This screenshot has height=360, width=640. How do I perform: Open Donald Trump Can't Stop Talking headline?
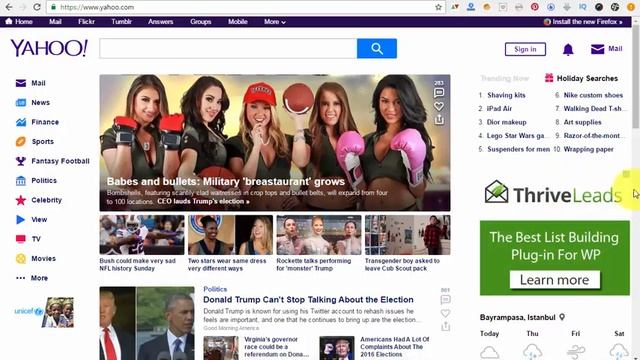click(x=308, y=300)
